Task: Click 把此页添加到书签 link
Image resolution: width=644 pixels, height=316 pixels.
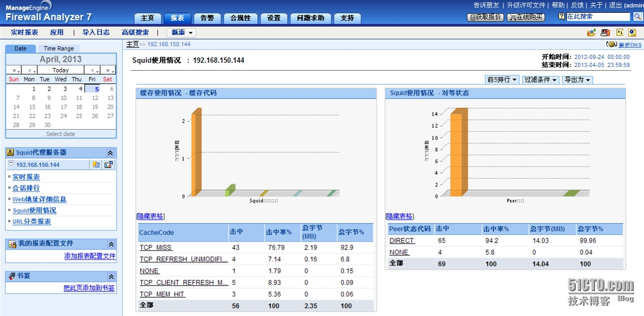Action: (89, 288)
